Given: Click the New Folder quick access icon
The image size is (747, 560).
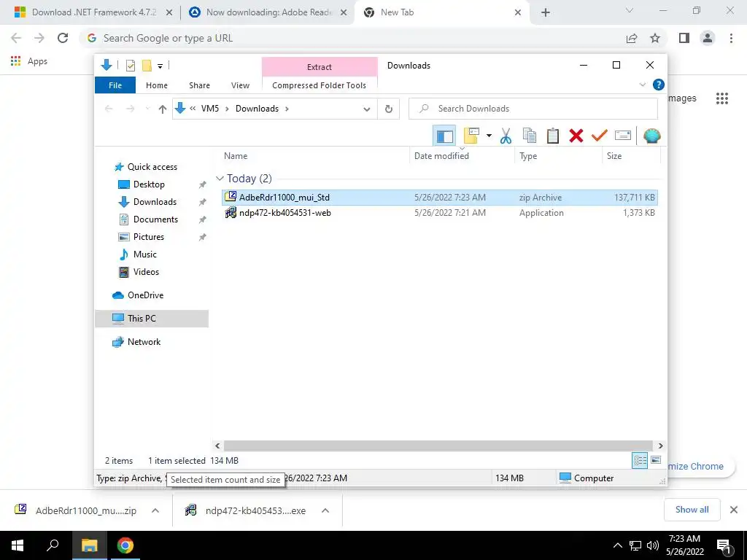Looking at the screenshot, I should (147, 66).
